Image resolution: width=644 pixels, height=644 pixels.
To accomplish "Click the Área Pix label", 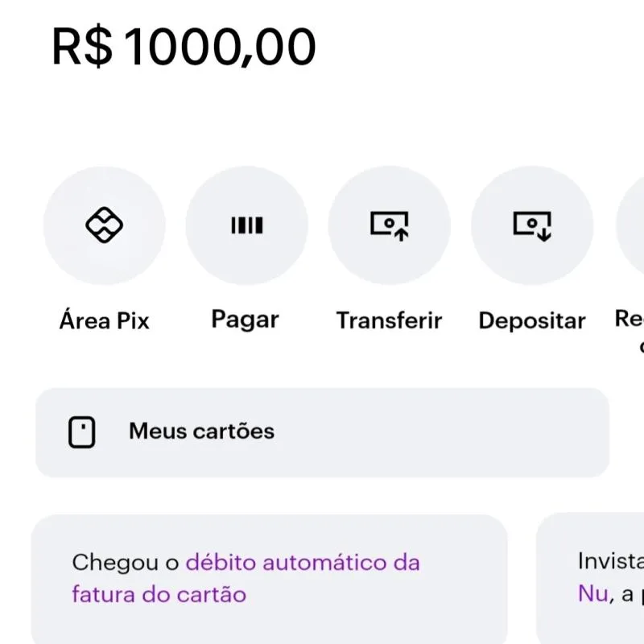I will (105, 320).
